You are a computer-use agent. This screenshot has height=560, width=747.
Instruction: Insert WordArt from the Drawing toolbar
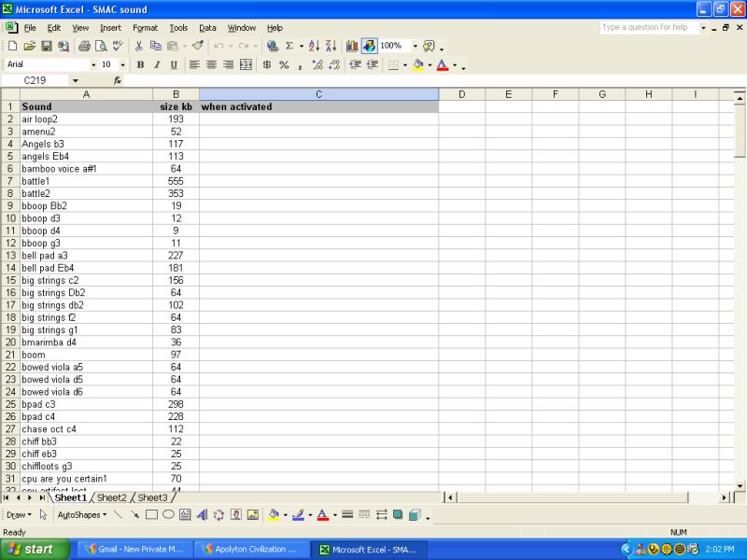click(x=202, y=514)
